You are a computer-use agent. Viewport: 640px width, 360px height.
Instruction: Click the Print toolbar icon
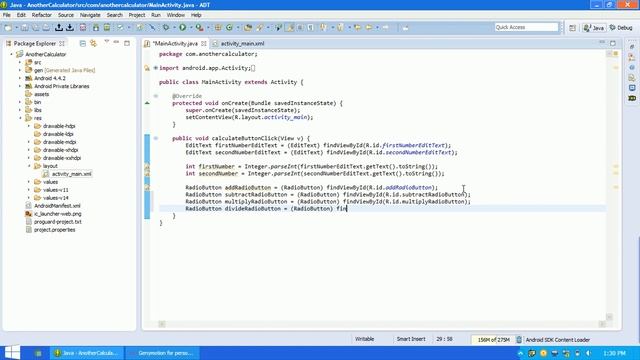(46, 27)
